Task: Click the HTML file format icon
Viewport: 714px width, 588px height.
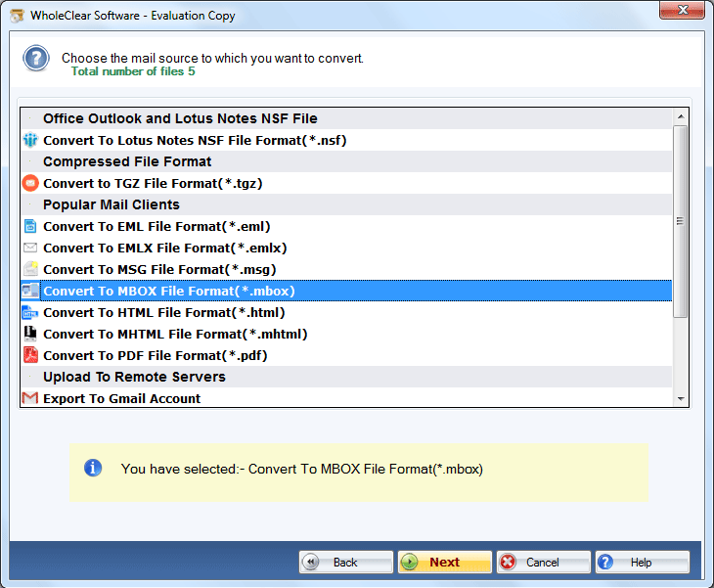Action: point(30,312)
